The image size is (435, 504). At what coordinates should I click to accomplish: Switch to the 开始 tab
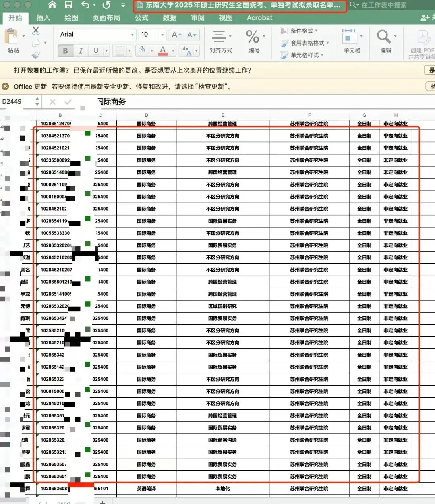click(x=15, y=18)
